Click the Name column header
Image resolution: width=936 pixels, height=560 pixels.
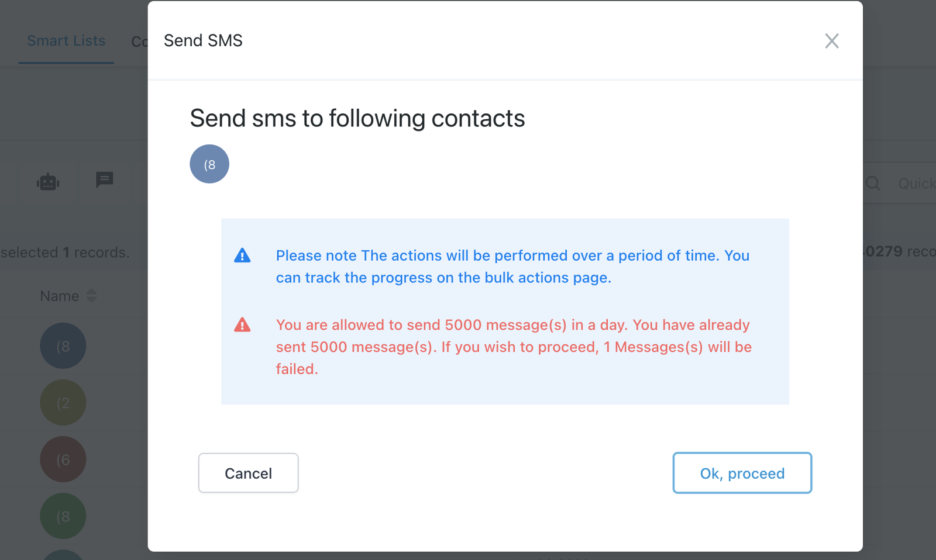tap(60, 296)
